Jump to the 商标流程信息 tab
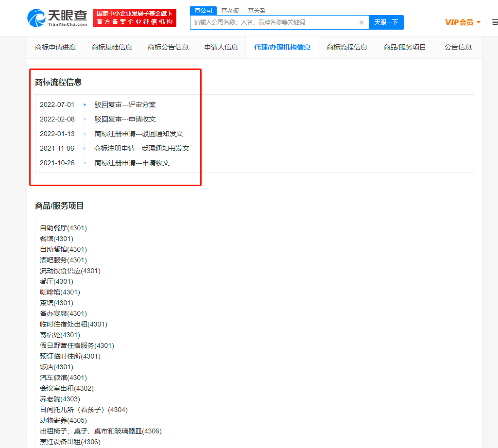This screenshot has width=498, height=448. pos(347,47)
